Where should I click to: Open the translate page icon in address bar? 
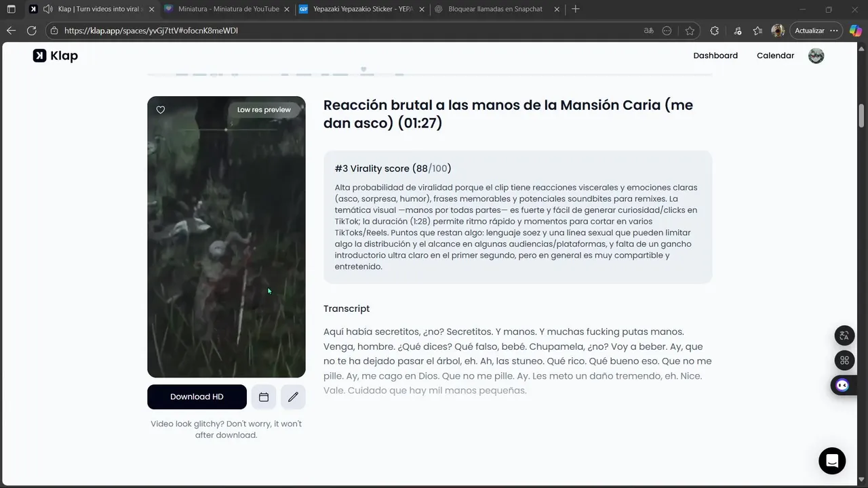649,30
